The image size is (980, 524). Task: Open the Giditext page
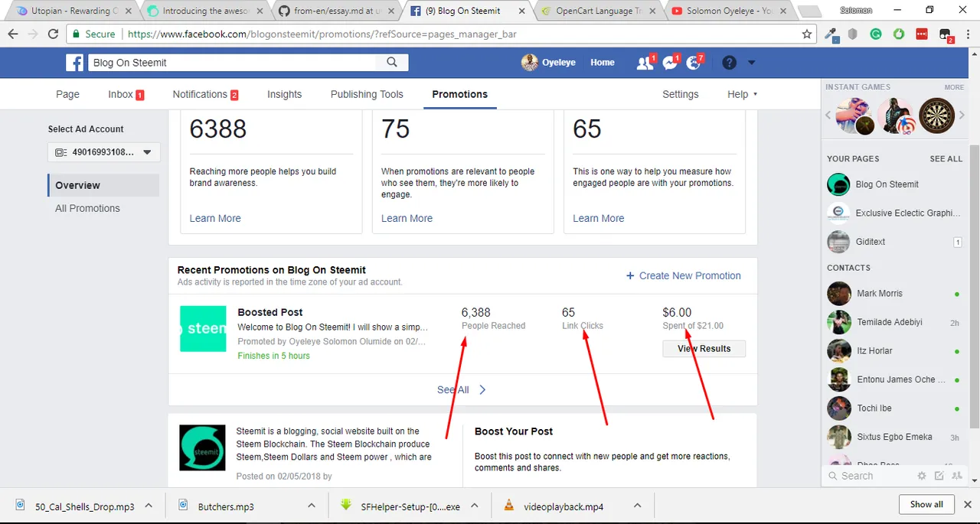[x=894, y=242]
